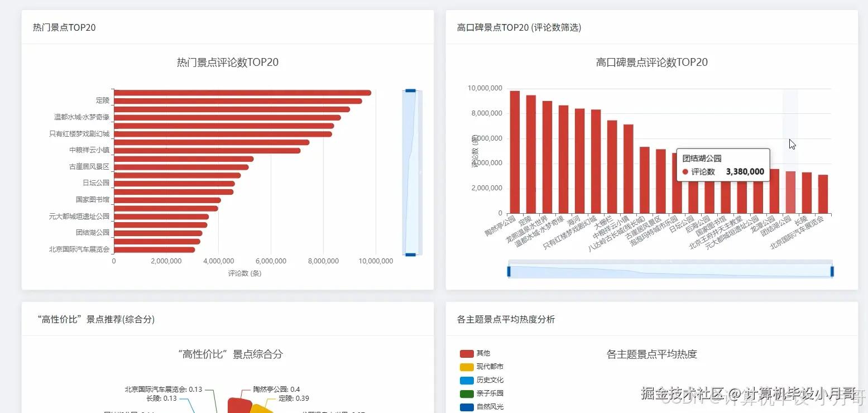This screenshot has height=413, width=868.
Task: Click the 北京国际汽车展览会 horizontal bar
Action: click(x=155, y=249)
